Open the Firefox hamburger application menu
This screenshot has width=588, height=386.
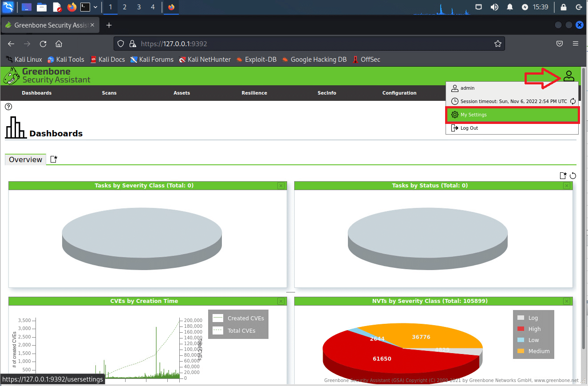click(576, 44)
